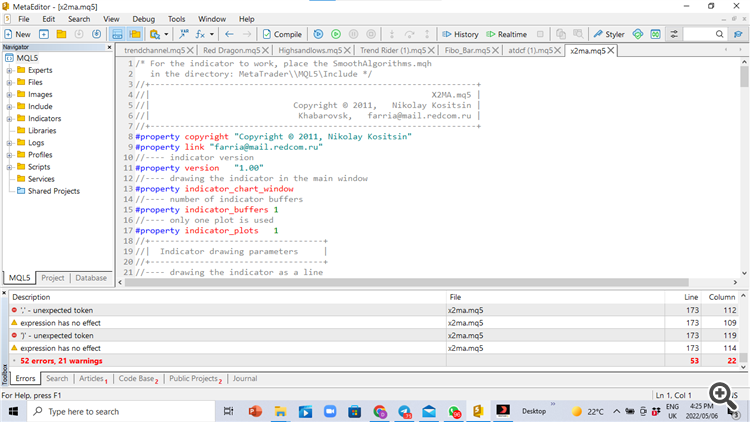This screenshot has height=422, width=750.
Task: Switch to the Code Base toolbox tab
Action: pyautogui.click(x=136, y=379)
